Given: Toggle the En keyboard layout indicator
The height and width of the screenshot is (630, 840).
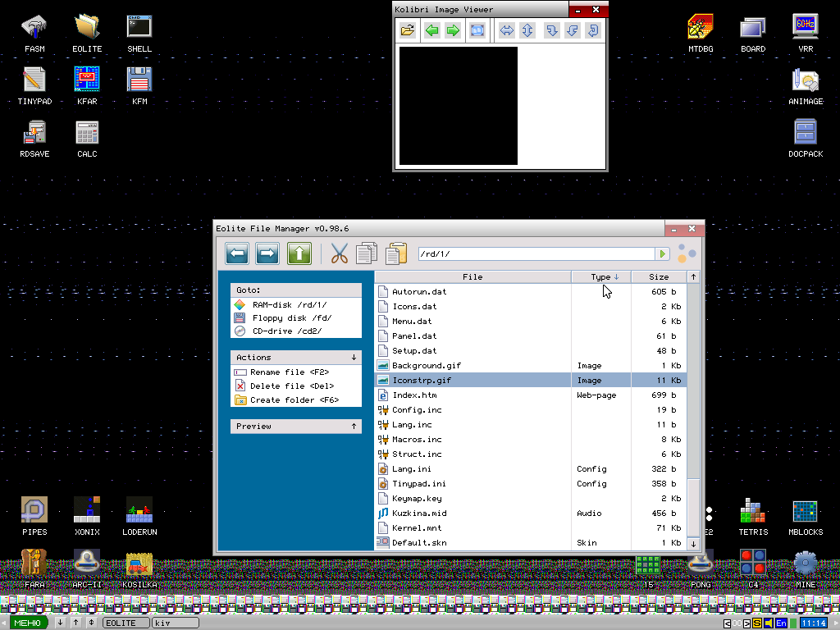Looking at the screenshot, I should [x=782, y=623].
